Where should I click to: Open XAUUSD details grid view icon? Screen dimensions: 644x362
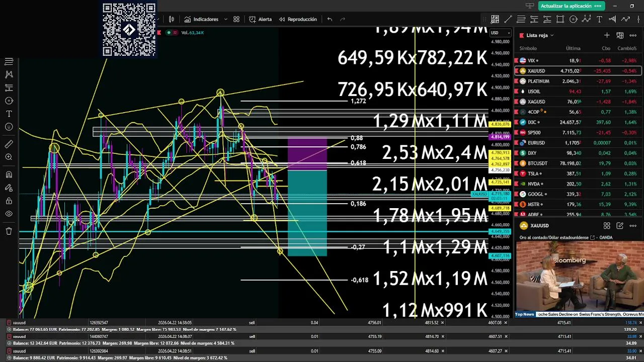[x=607, y=226]
